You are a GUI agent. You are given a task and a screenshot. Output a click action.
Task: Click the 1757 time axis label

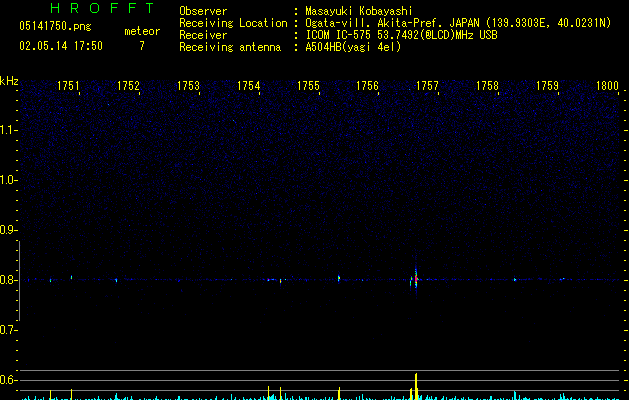427,86
